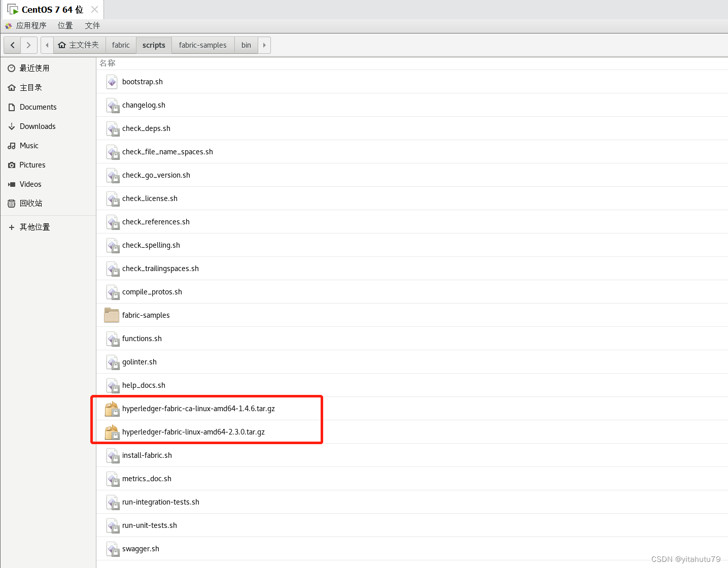Click the check_deps.sh file icon

tap(112, 128)
